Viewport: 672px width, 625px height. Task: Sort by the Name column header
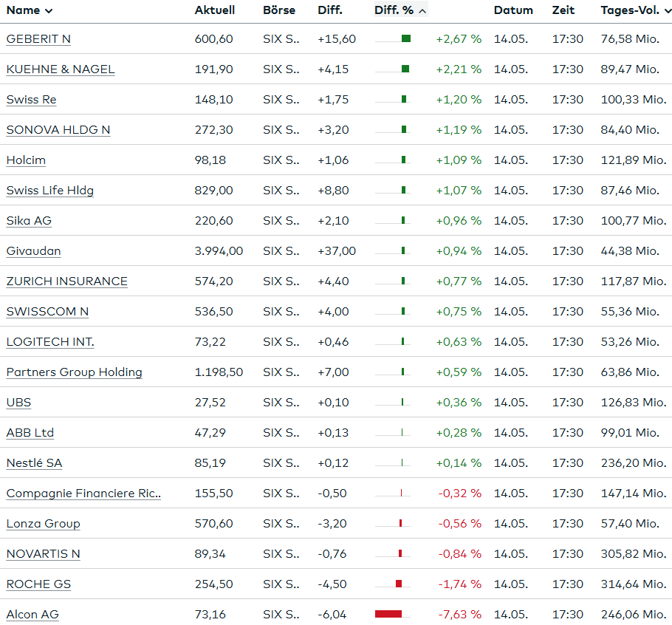point(29,10)
